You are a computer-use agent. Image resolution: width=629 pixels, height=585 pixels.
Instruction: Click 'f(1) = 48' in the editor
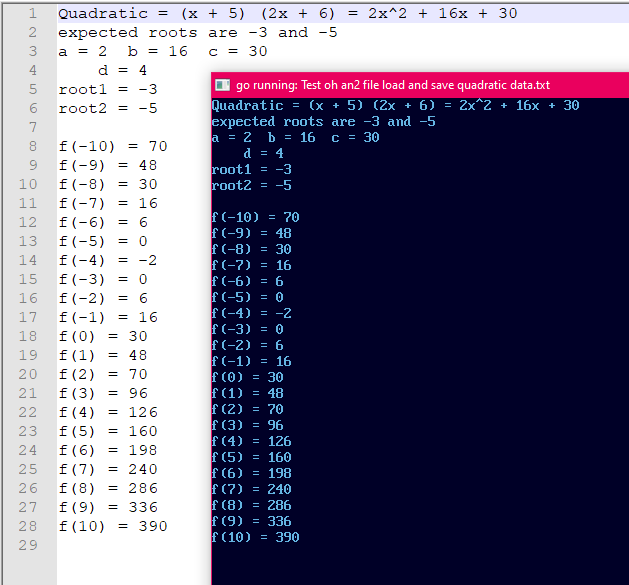[103, 355]
